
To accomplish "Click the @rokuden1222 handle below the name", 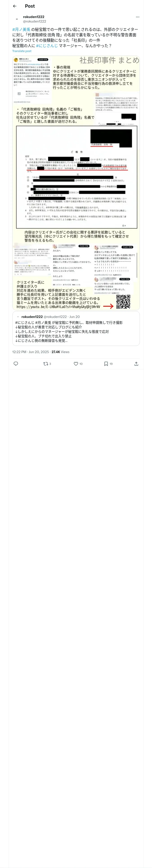I will click(x=34, y=21).
